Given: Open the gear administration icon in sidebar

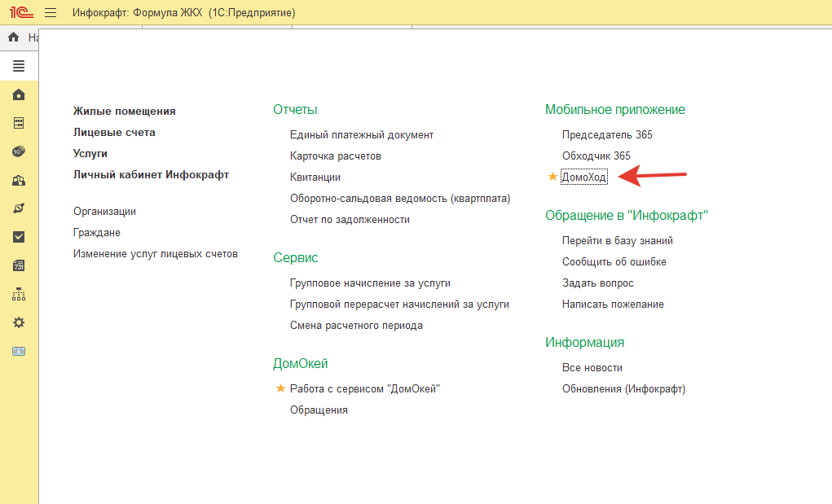Looking at the screenshot, I should pos(19,322).
